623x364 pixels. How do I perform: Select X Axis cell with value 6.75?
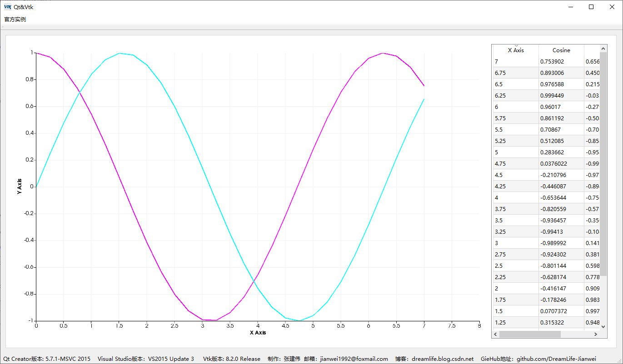point(516,73)
